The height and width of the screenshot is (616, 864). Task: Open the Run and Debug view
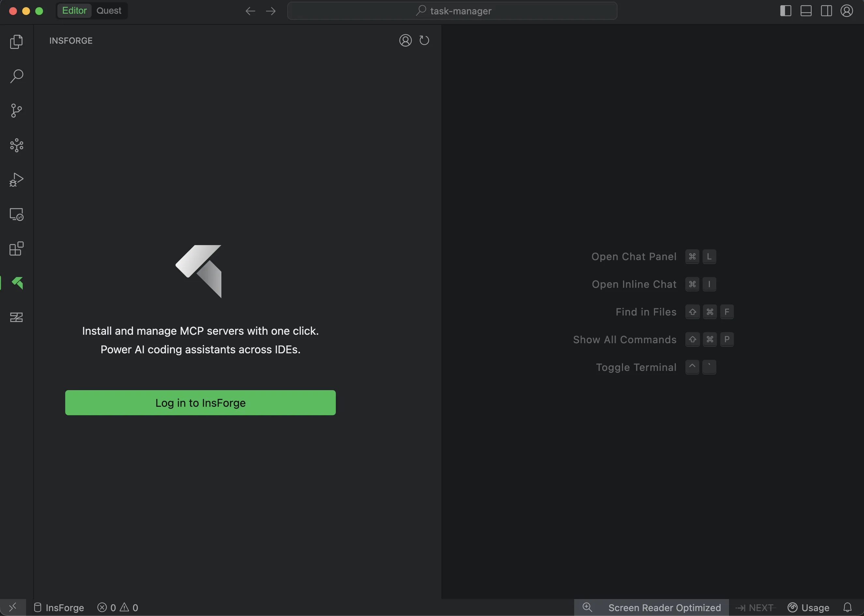(x=16, y=180)
